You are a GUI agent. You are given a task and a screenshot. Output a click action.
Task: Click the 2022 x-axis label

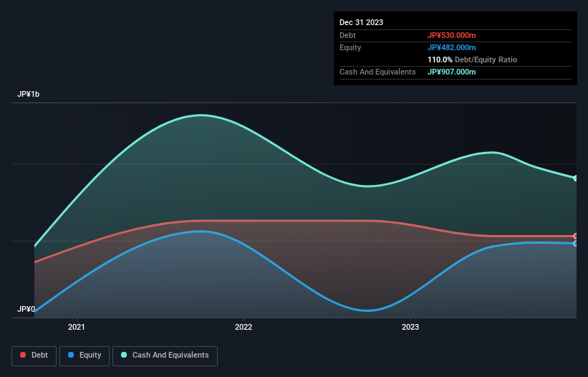pos(244,327)
